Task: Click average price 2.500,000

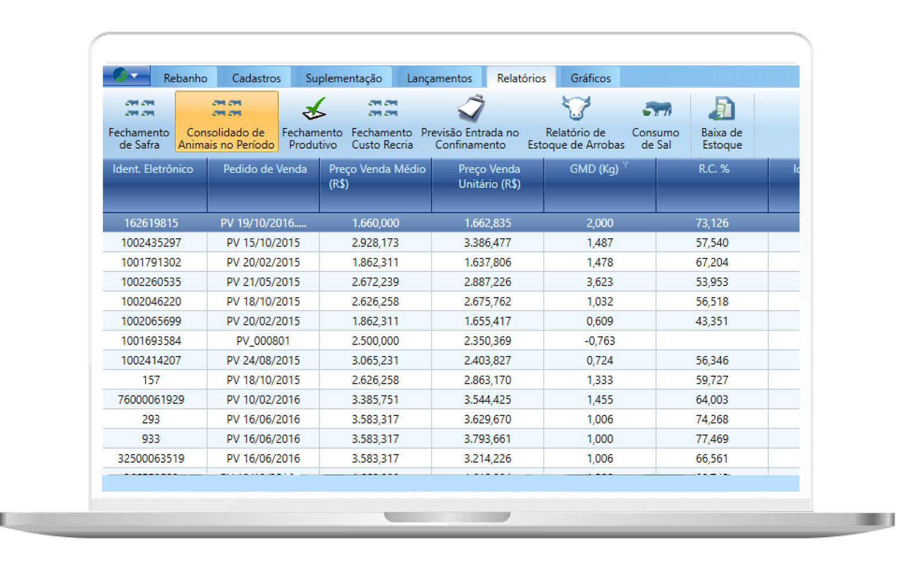Action: pyautogui.click(x=375, y=341)
